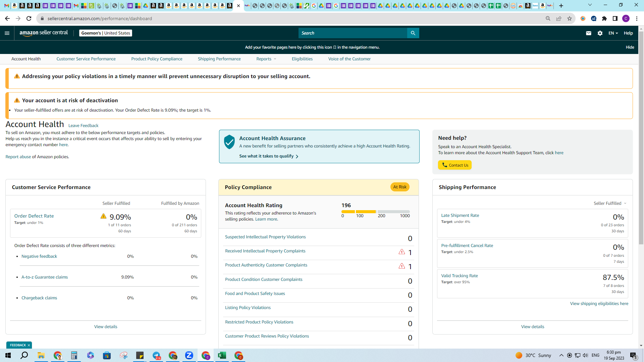Open a new browser tab
The height and width of the screenshot is (362, 644).
coord(561,5)
